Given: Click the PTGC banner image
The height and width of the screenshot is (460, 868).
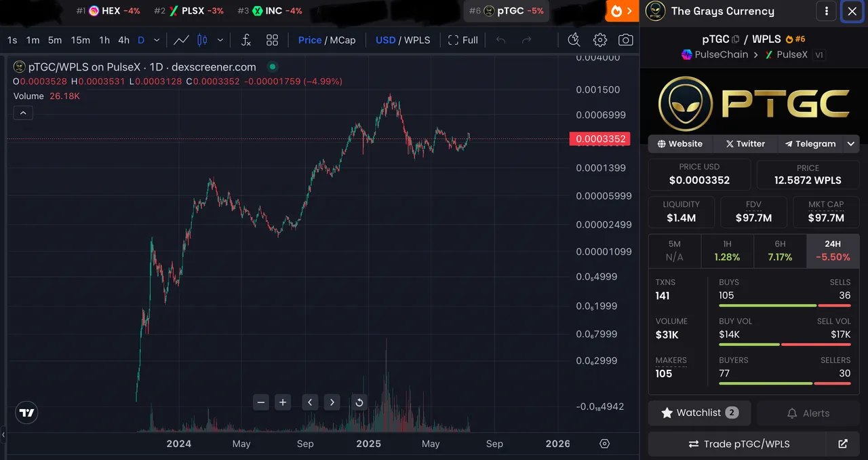Looking at the screenshot, I should point(753,104).
